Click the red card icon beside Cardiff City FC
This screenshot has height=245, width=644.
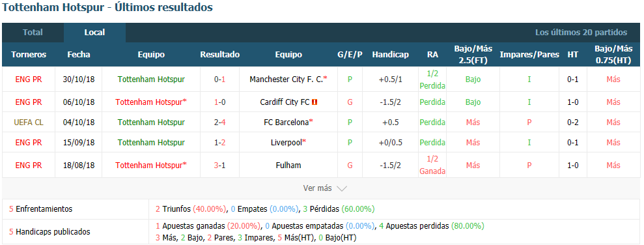(315, 102)
